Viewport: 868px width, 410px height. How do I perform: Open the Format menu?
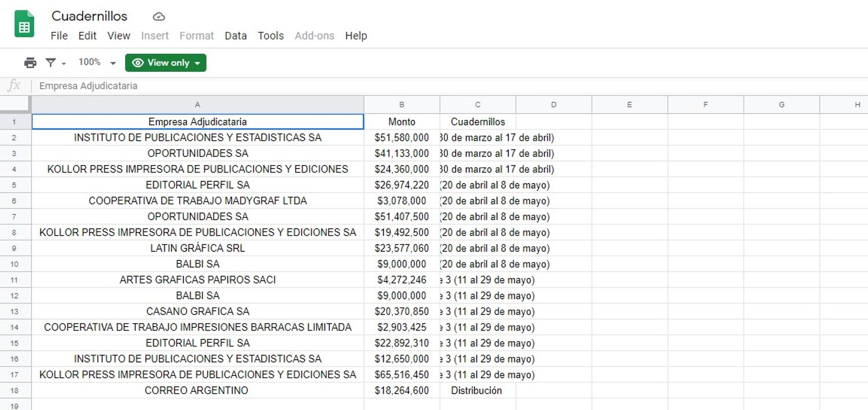tap(197, 35)
